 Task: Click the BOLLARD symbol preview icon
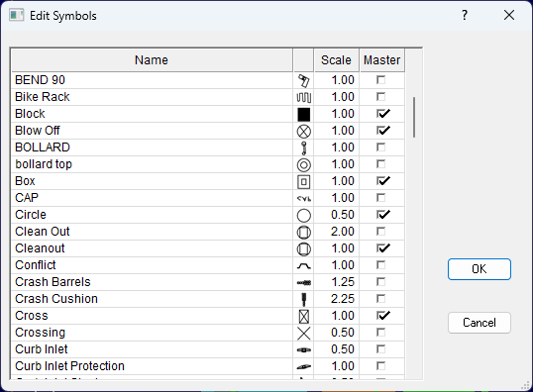(x=303, y=147)
